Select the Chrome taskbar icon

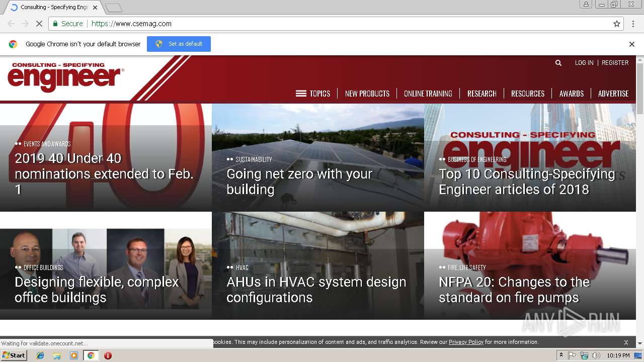click(x=91, y=355)
